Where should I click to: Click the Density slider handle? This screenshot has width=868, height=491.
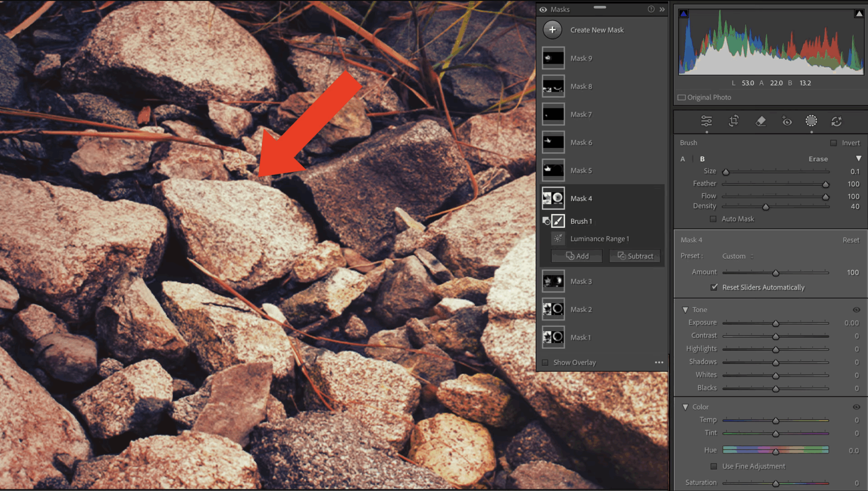pyautogui.click(x=766, y=207)
